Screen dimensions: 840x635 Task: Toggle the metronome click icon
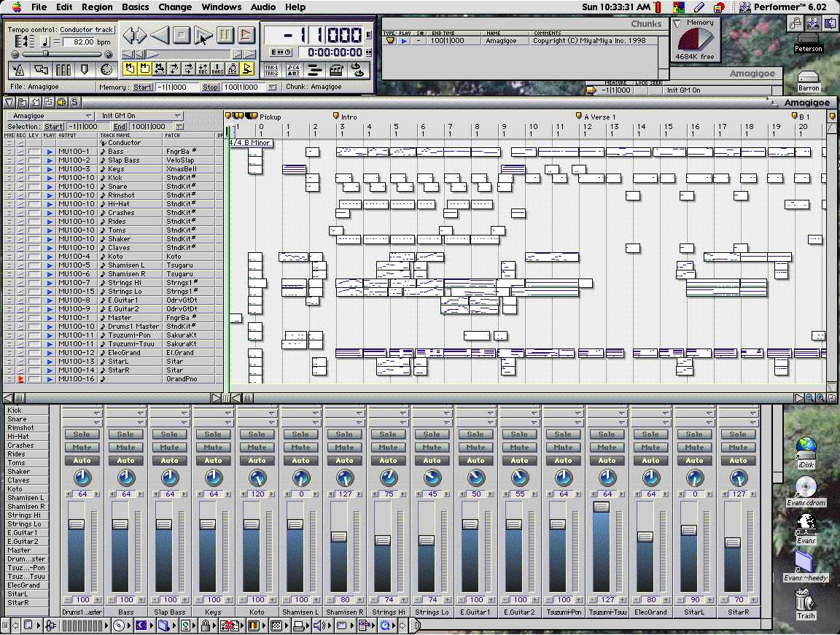[19, 69]
